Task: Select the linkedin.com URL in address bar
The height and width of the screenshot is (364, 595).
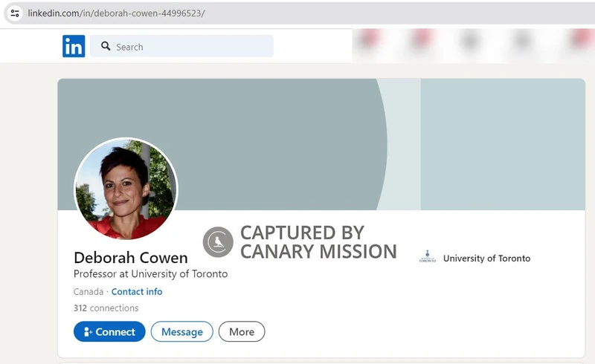Action: 116,13
